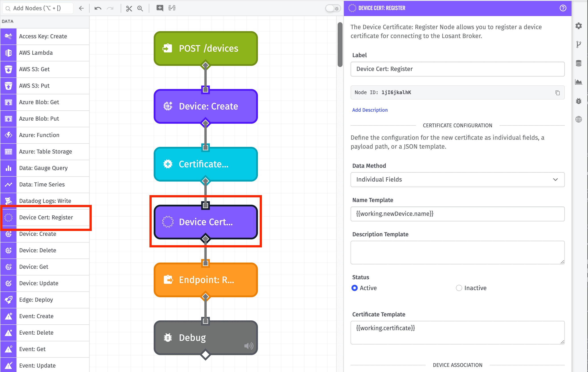588x372 pixels.
Task: Select Data: Time Series in palette
Action: coord(45,184)
